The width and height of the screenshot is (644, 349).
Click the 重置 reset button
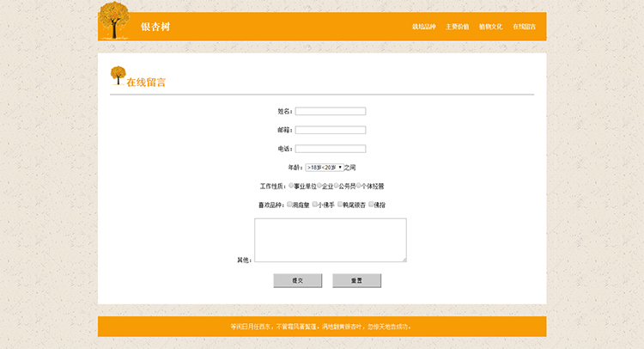[x=355, y=280]
